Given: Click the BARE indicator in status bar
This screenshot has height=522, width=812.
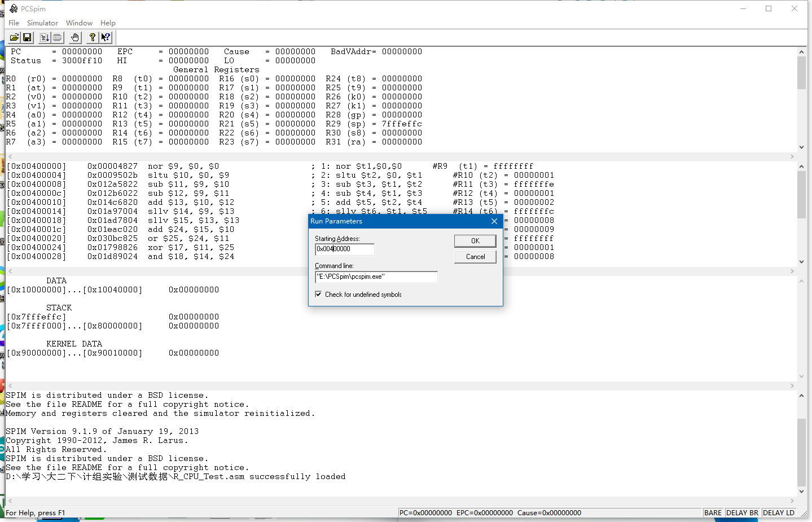Looking at the screenshot, I should point(713,513).
